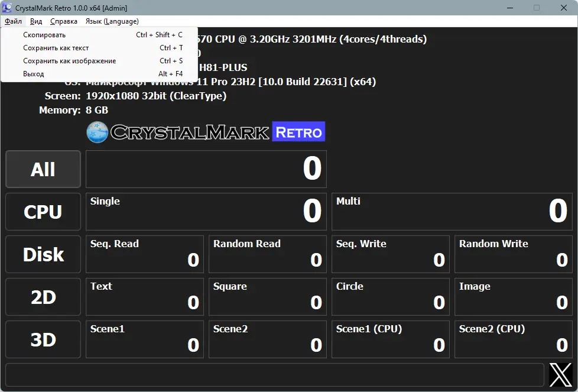Viewport: 578px width, 392px height.
Task: Click the Screen value 1920x1080 32bit
Action: tap(156, 96)
